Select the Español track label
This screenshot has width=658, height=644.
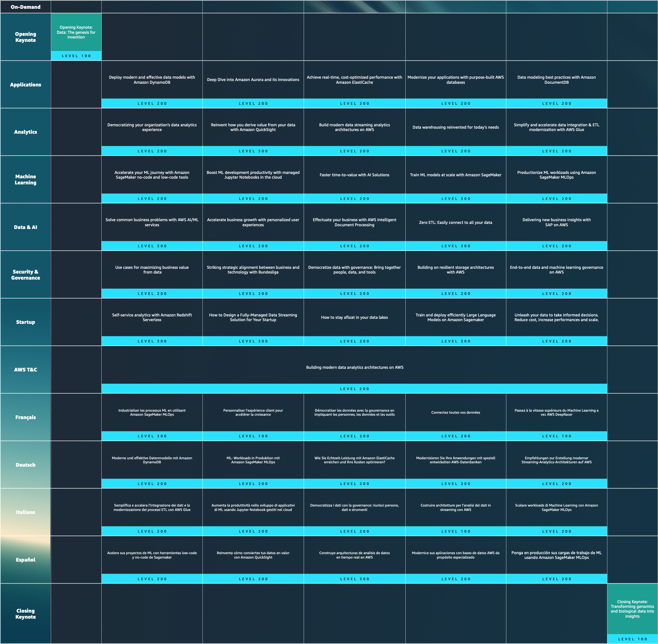pyautogui.click(x=25, y=560)
